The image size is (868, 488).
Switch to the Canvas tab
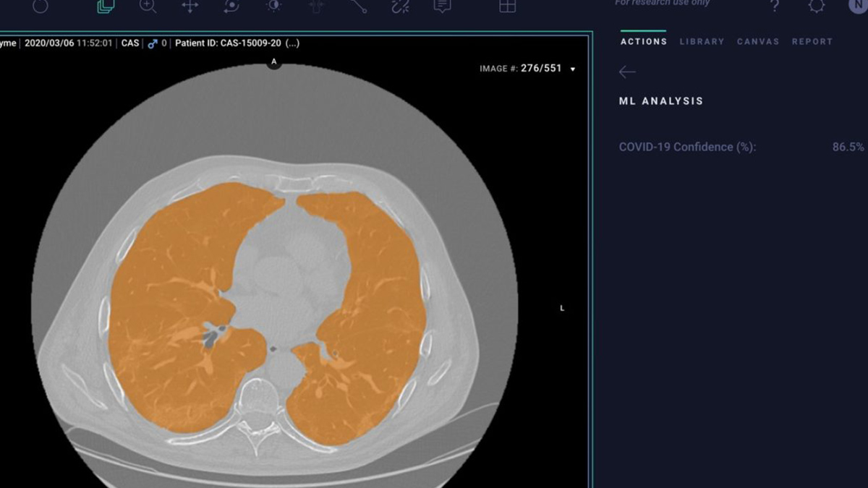tap(758, 42)
